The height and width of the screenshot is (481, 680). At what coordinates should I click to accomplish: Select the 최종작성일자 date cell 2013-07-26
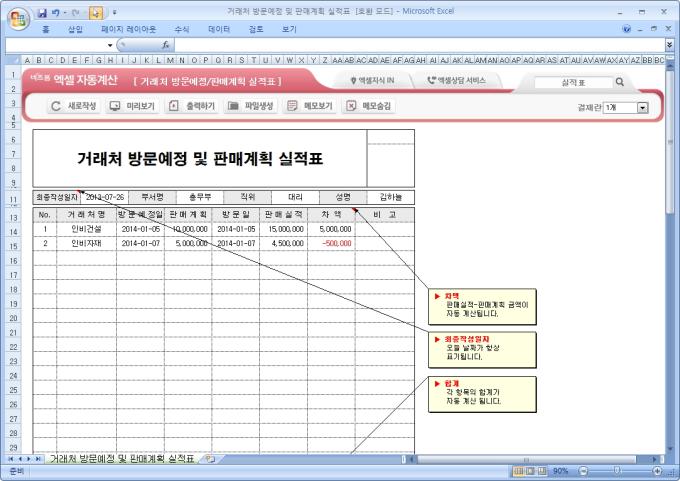(x=105, y=197)
